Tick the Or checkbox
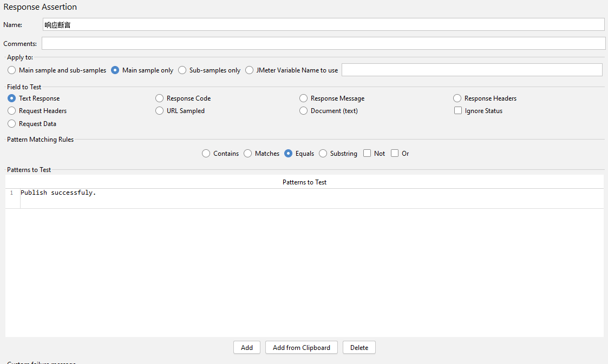Image resolution: width=608 pixels, height=364 pixels. tap(395, 154)
